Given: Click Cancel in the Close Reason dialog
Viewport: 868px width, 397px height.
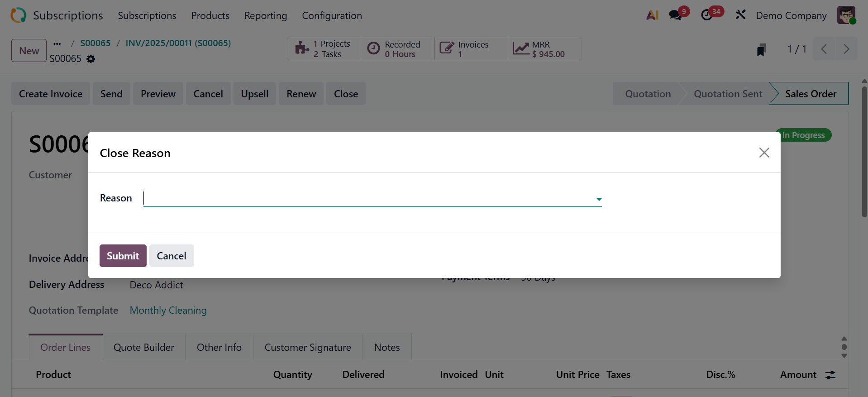Looking at the screenshot, I should click(x=172, y=256).
